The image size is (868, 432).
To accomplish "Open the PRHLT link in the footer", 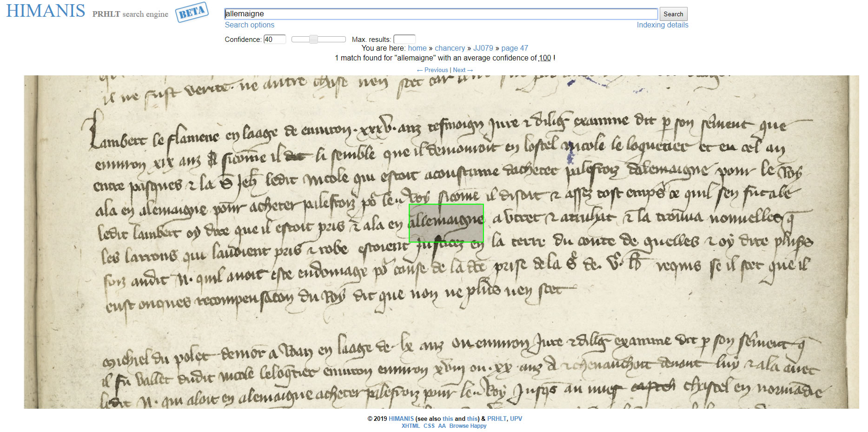I will pyautogui.click(x=497, y=419).
